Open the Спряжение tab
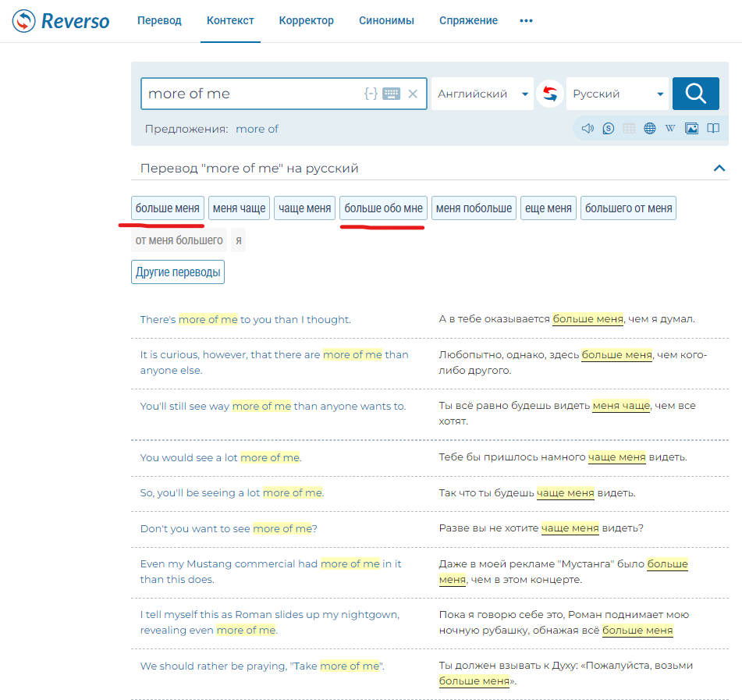This screenshot has width=742, height=700. [x=468, y=21]
